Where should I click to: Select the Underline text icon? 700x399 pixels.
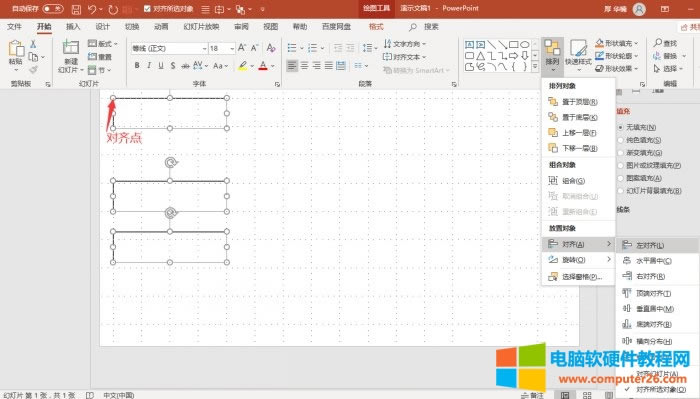(x=161, y=66)
